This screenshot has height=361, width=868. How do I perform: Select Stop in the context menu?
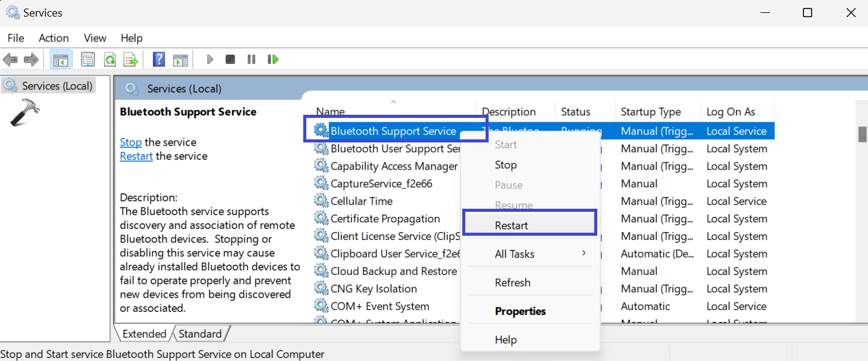506,165
